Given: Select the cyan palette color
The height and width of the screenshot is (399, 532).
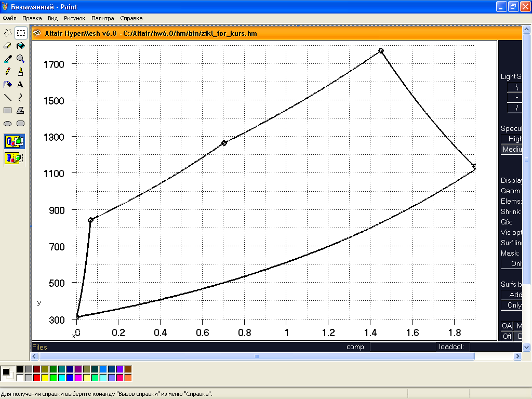Looking at the screenshot, I should pyautogui.click(x=62, y=377).
